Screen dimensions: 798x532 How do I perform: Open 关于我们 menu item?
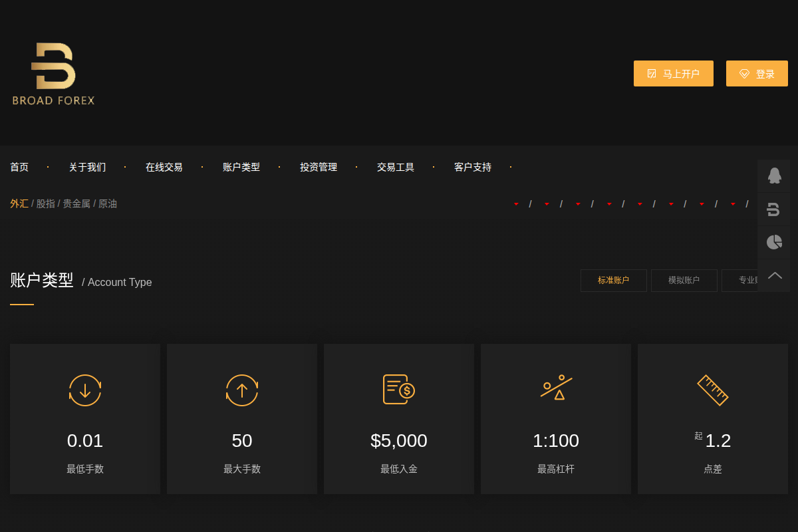tap(87, 167)
